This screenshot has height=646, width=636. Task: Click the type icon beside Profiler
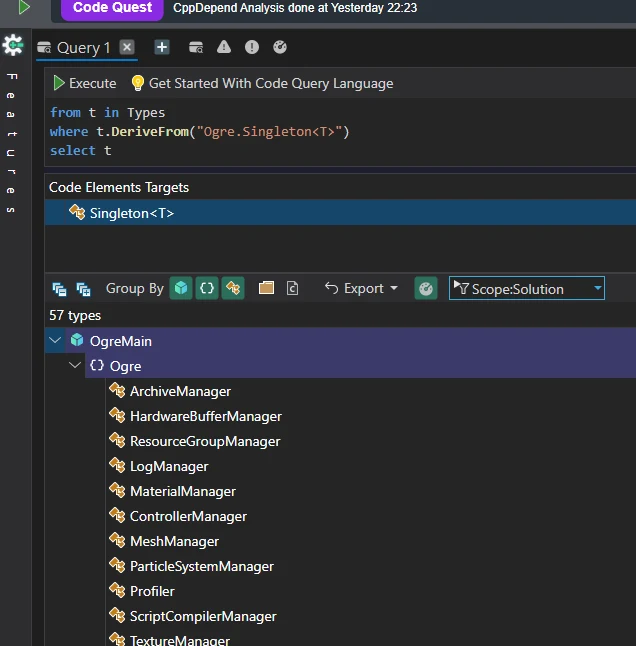pyautogui.click(x=117, y=591)
